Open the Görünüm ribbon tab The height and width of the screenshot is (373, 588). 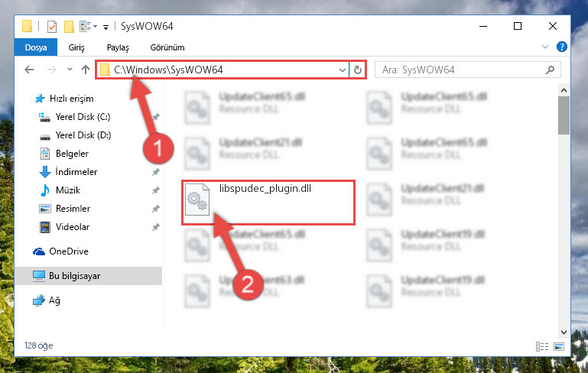pos(167,47)
